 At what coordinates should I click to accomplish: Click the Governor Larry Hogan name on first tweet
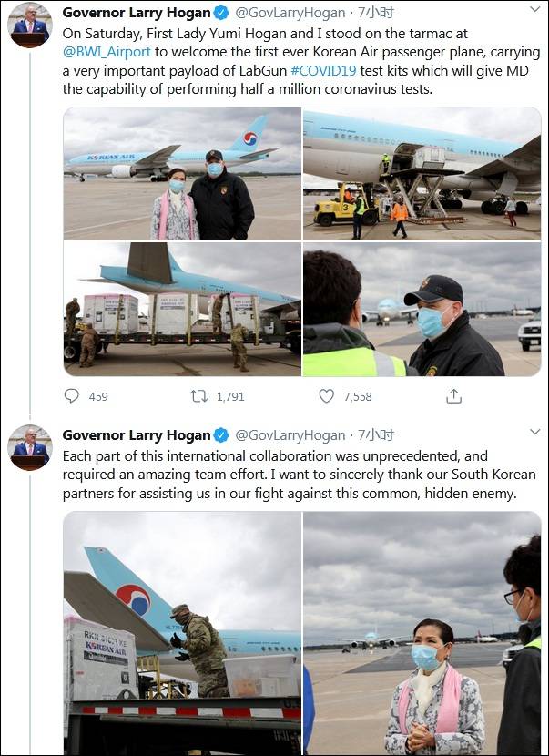pyautogui.click(x=137, y=13)
